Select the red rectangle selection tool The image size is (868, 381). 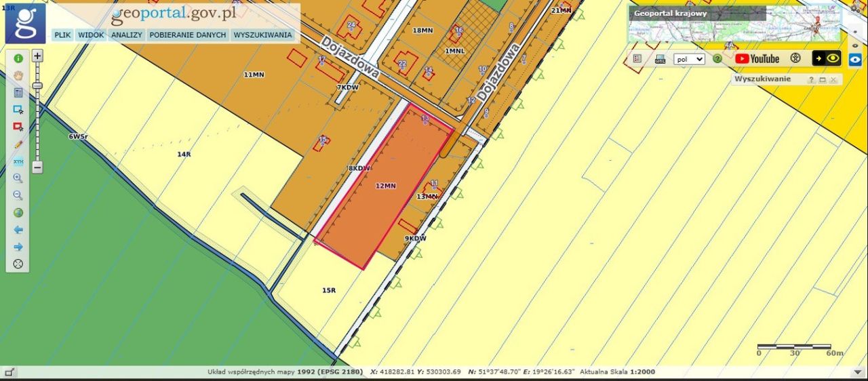tap(18, 127)
